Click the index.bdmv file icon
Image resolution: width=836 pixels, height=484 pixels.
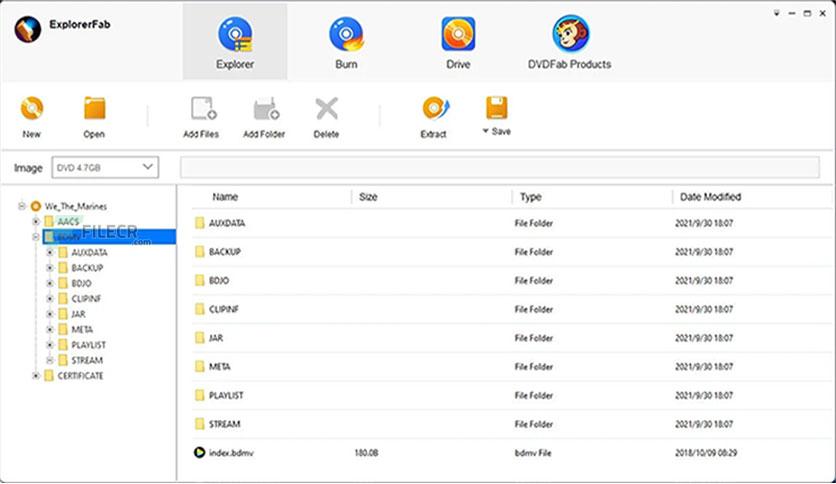point(199,453)
